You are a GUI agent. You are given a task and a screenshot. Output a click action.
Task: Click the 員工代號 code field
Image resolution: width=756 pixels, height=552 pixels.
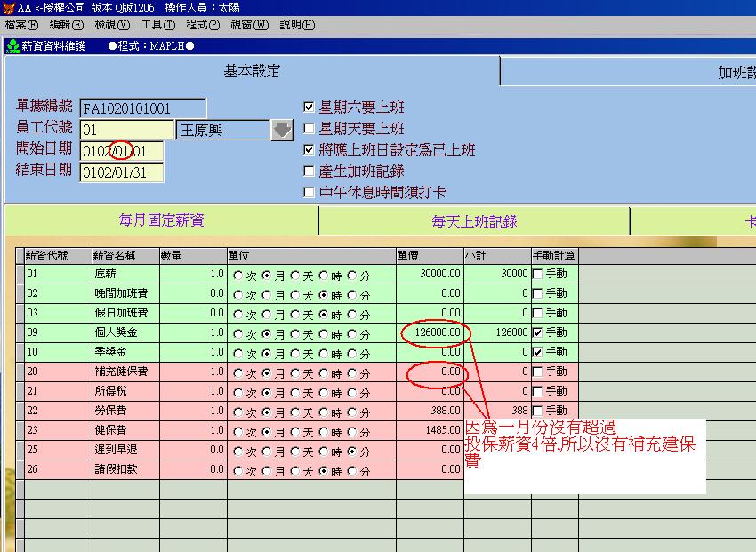click(x=126, y=131)
